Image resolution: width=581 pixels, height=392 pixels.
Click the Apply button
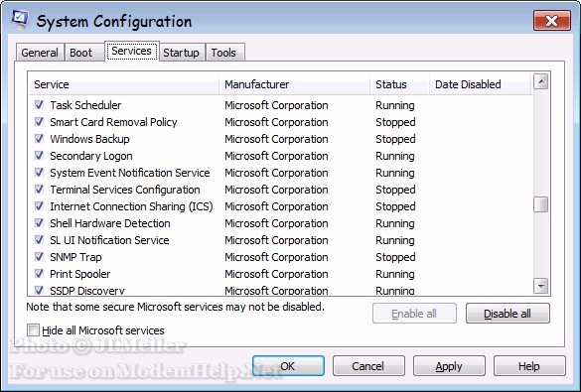tap(449, 366)
